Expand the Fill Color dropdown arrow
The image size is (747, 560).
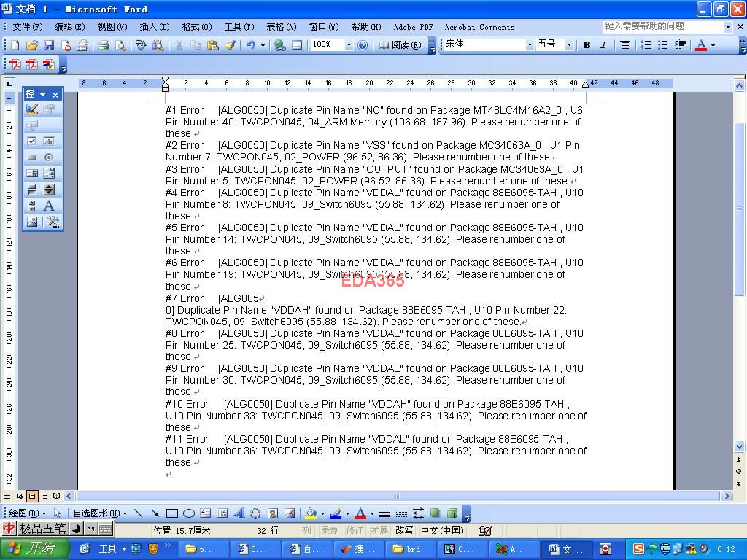click(322, 513)
